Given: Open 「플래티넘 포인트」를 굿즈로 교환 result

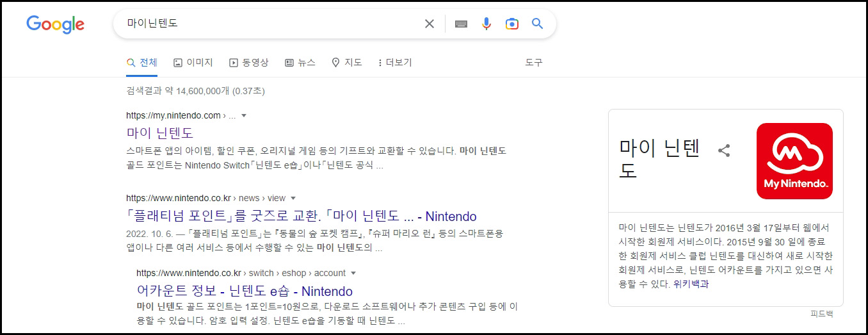Looking at the screenshot, I should (301, 216).
